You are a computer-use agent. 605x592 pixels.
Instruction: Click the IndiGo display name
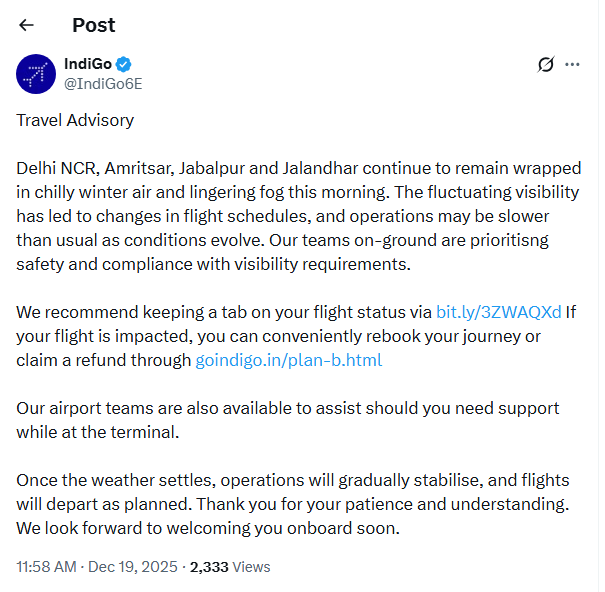87,64
